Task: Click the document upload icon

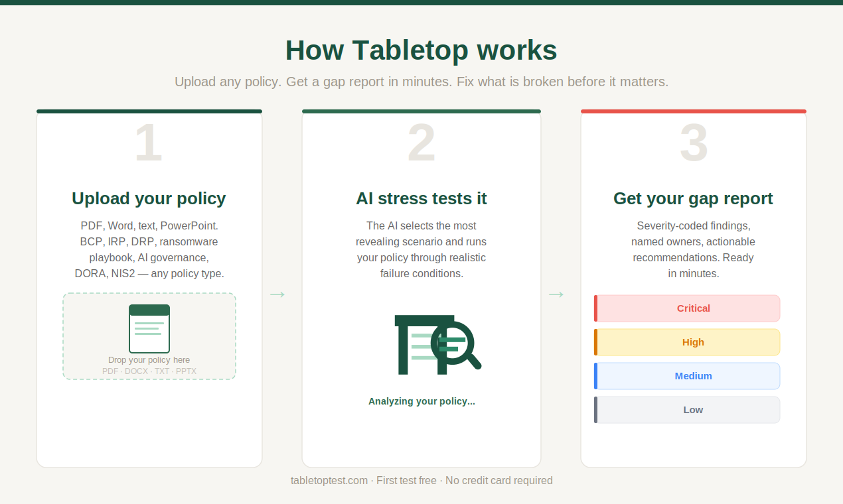Action: (149, 329)
